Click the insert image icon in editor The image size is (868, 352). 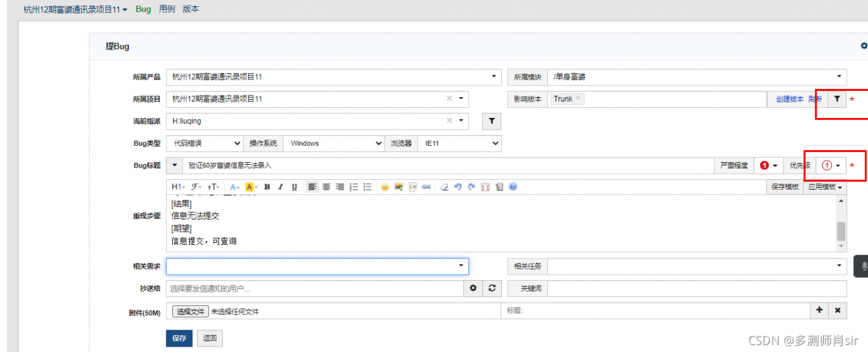(x=399, y=187)
